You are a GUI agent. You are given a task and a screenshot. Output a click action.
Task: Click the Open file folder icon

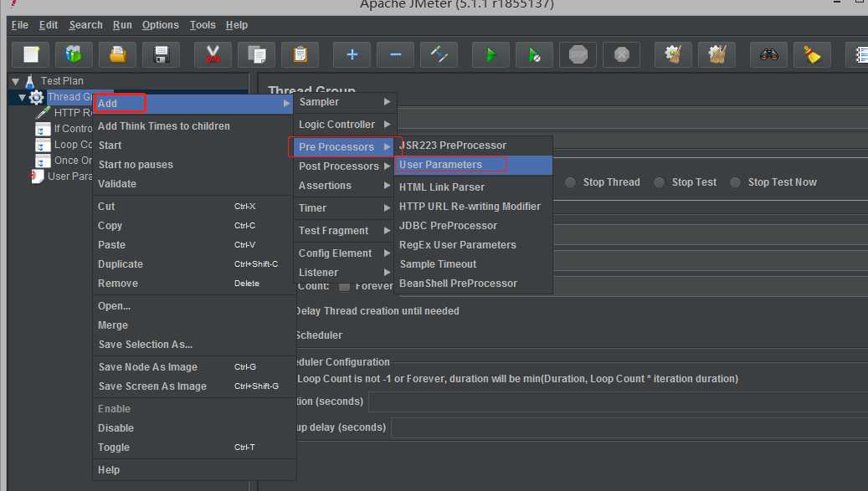coord(117,54)
